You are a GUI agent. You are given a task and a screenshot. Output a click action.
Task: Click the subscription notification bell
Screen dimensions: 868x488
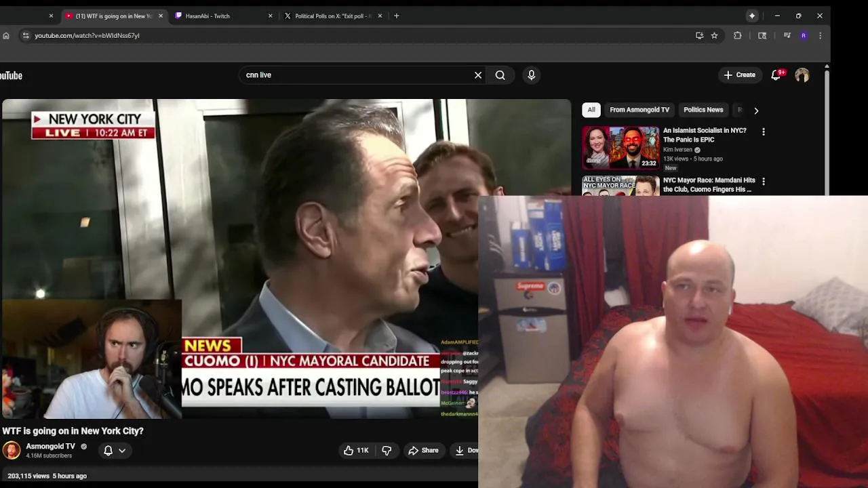coord(108,450)
